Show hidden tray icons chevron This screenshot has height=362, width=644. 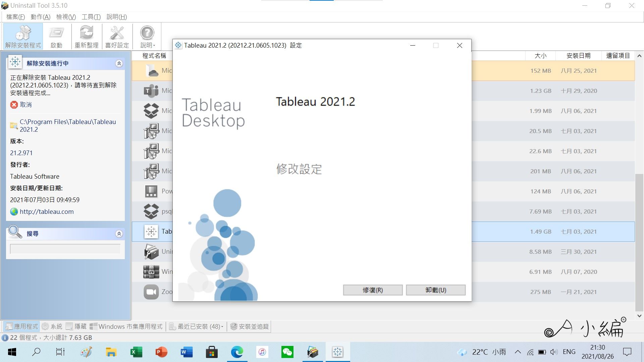coord(518,352)
